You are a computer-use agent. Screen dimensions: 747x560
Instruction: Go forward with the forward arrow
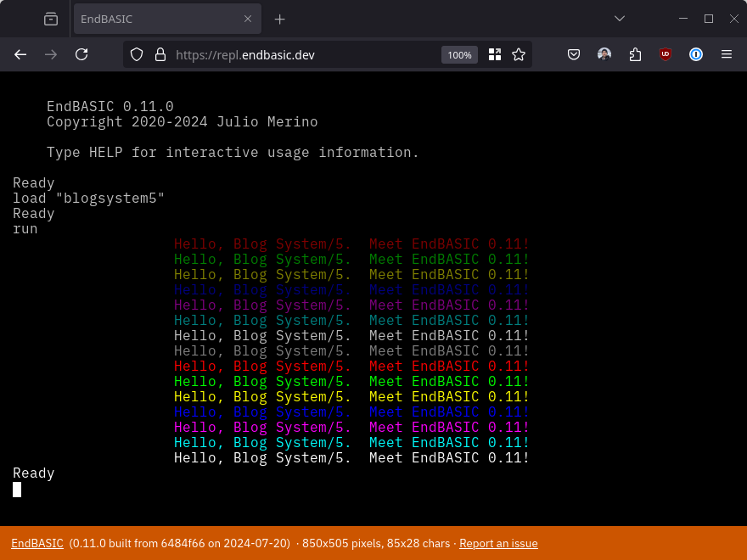tap(50, 55)
